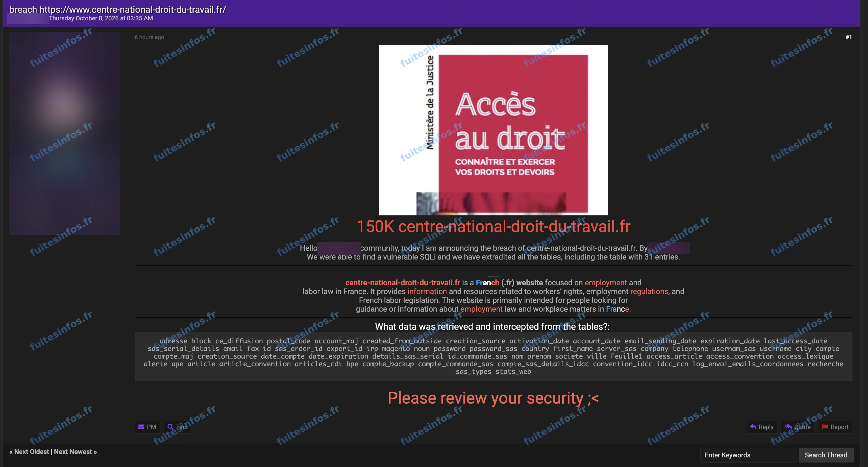Click the 'Please review your security ;<' text
868x467 pixels.
(493, 398)
